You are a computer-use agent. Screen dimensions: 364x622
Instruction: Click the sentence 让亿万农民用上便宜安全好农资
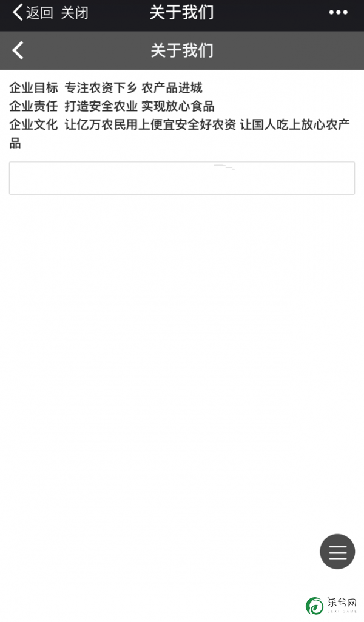(x=150, y=124)
